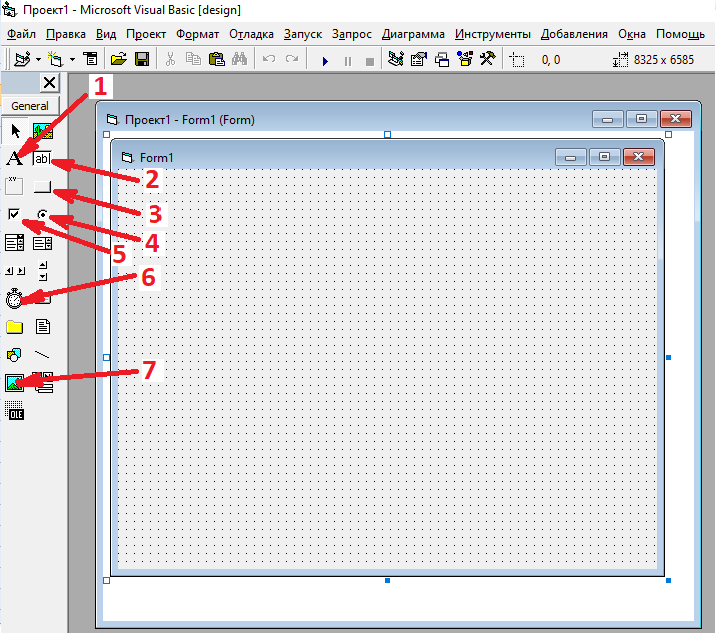716x633 pixels.
Task: Open the Properties Window toolbar icon
Action: coord(418,59)
